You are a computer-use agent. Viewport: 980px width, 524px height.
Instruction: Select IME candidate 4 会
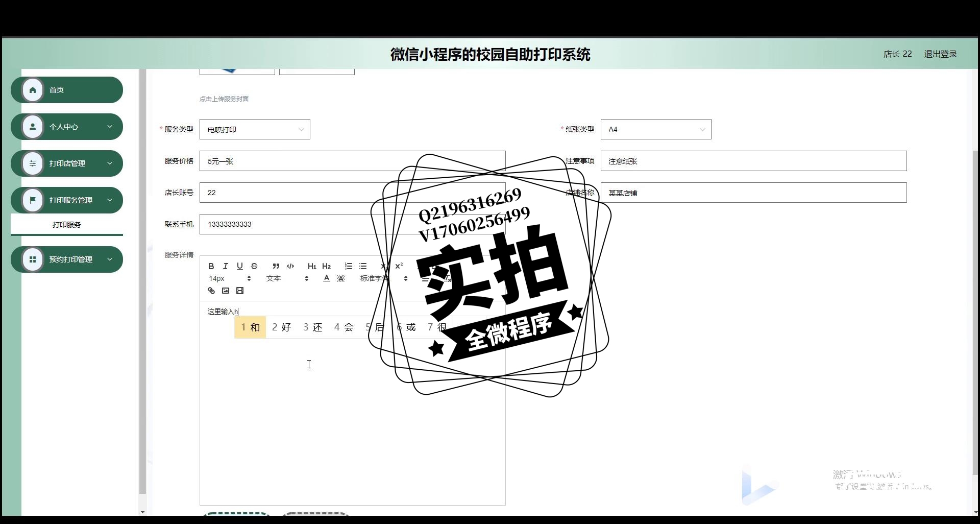tap(344, 327)
